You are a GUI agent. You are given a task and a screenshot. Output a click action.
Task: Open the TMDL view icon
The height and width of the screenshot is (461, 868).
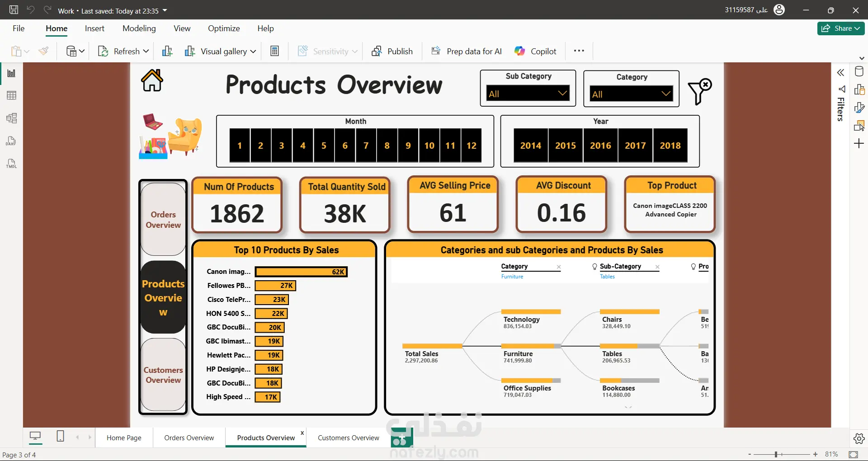pos(11,164)
